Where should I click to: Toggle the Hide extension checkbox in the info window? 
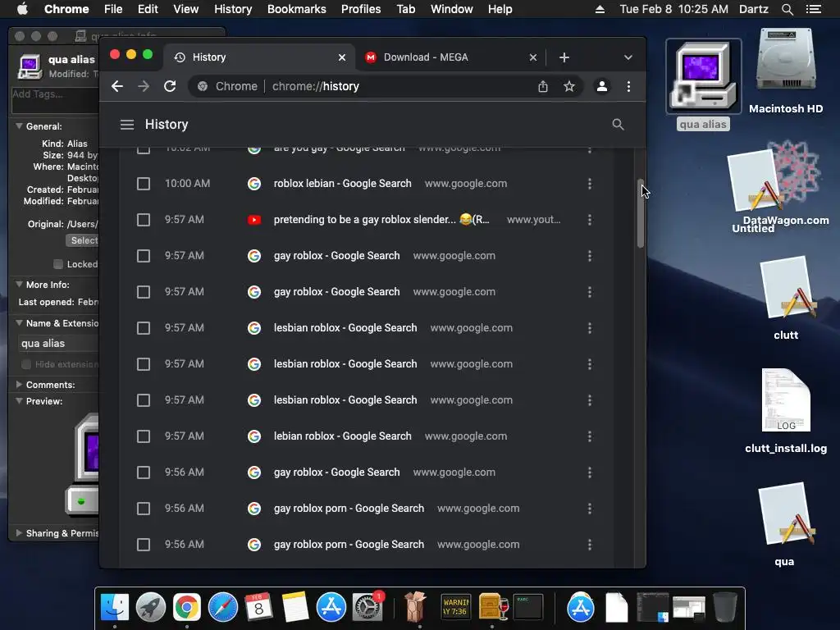pyautogui.click(x=25, y=364)
